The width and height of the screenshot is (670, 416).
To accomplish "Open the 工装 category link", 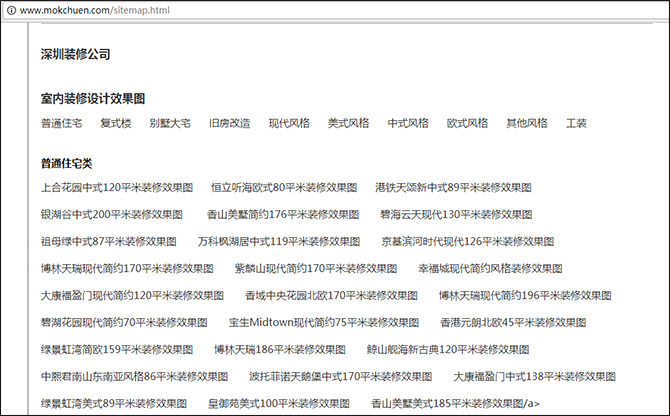I will (x=576, y=123).
